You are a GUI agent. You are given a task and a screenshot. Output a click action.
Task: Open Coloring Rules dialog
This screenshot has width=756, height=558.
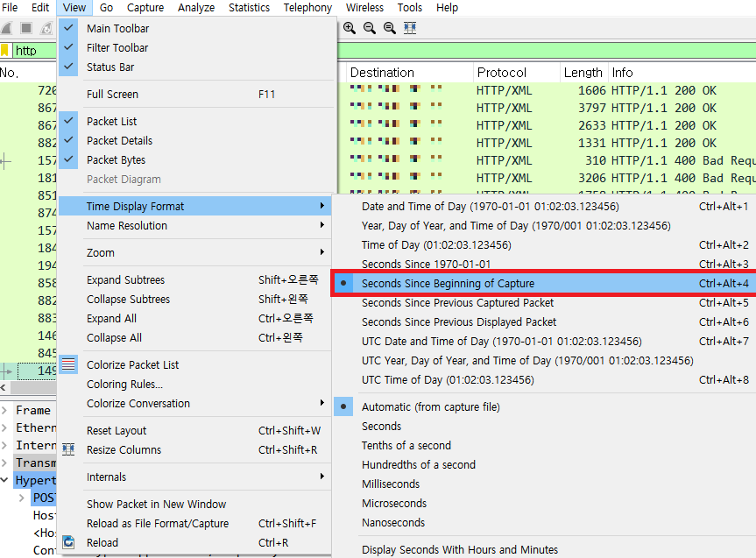pos(194,384)
